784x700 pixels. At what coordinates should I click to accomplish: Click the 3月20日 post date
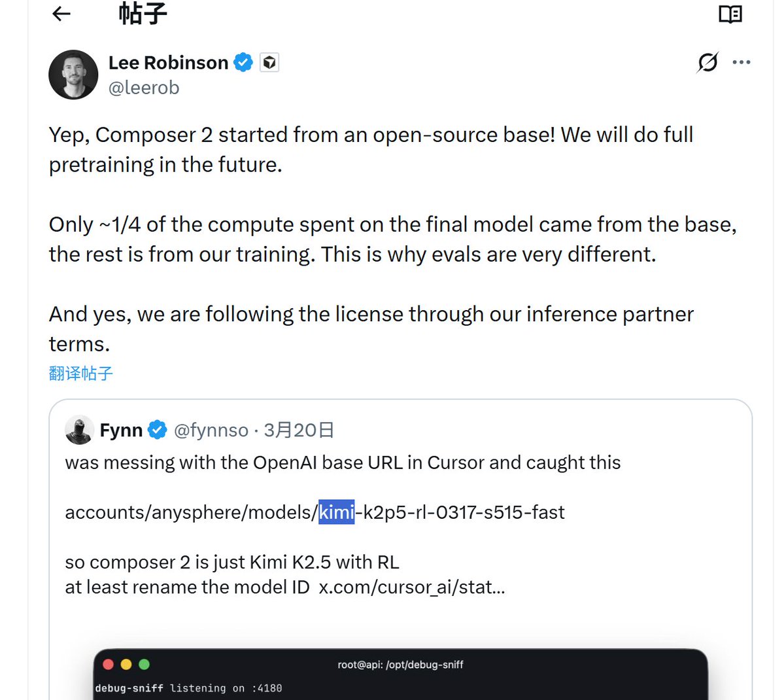pos(299,430)
